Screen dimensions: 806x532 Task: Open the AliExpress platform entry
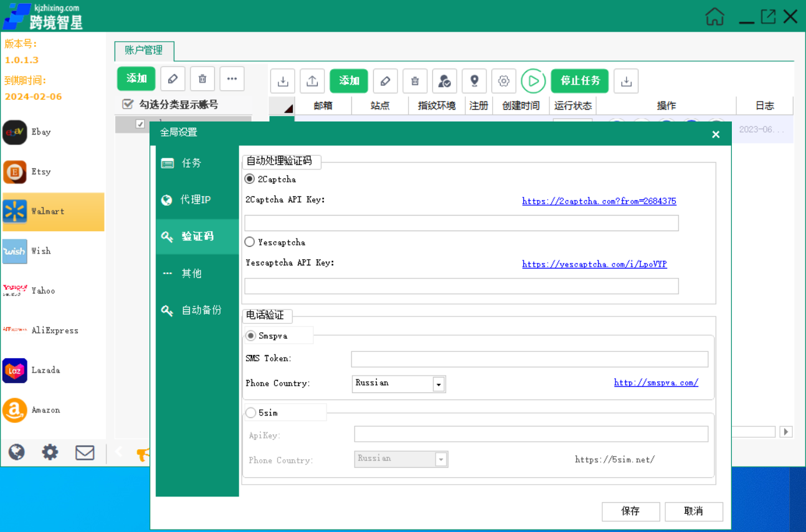tap(53, 331)
